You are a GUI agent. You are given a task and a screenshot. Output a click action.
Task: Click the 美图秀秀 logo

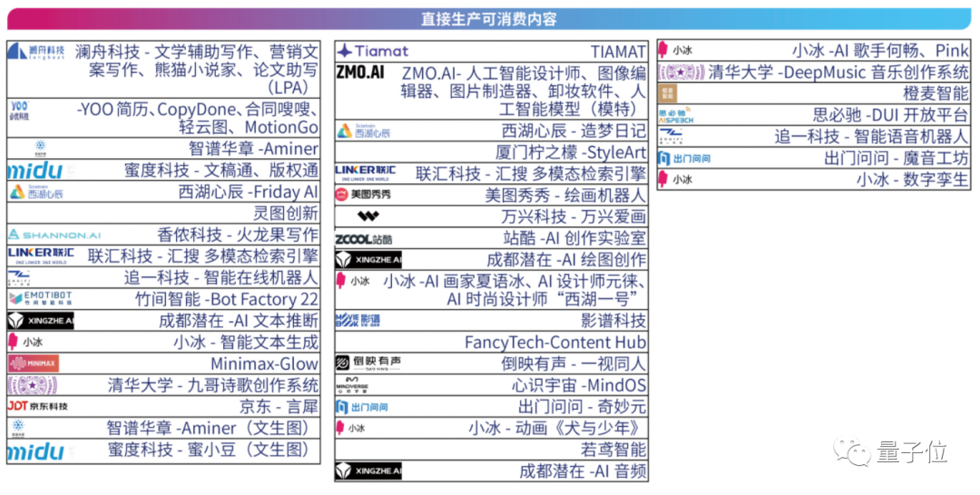(x=363, y=194)
